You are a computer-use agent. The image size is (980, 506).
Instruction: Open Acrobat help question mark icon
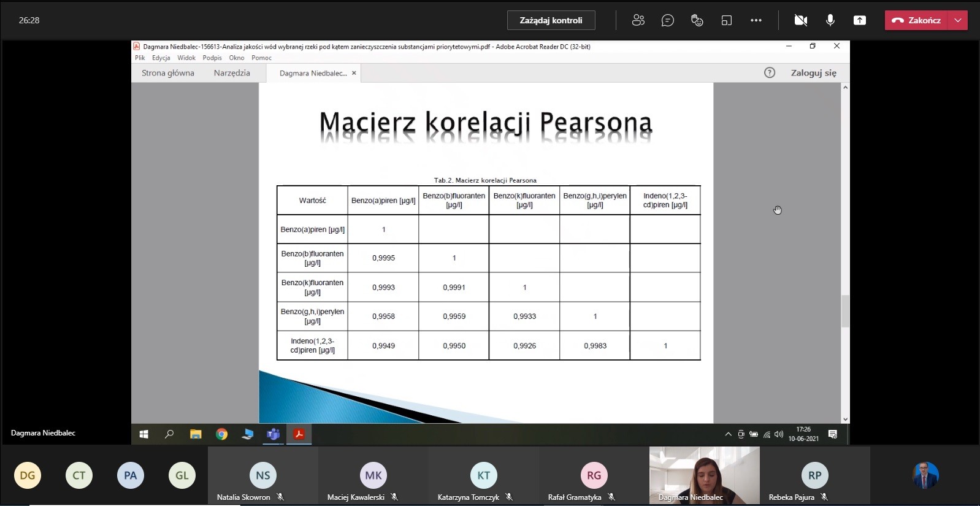tap(770, 73)
